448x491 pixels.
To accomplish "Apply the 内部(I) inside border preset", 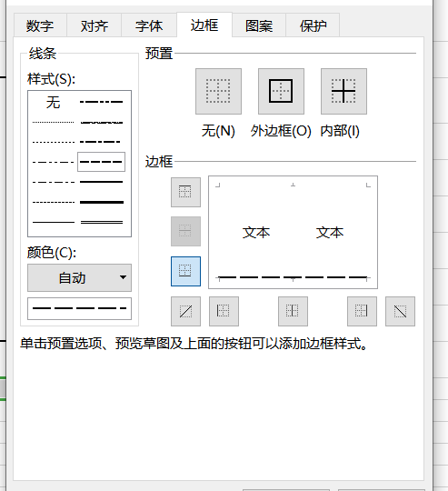I will coord(343,92).
